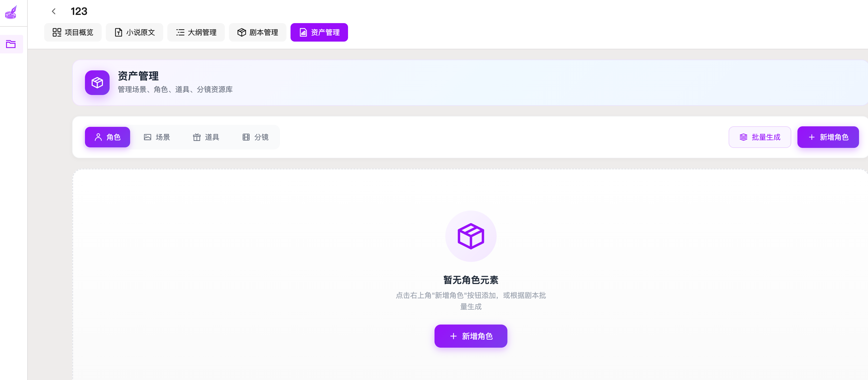Select the 角色 asset category

tap(108, 137)
